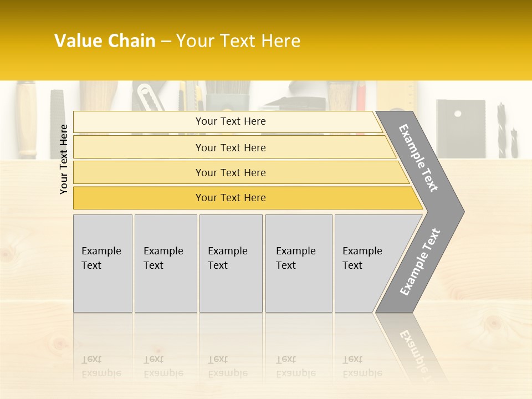Click the first light-yellow 'Your Text Here' bar
Screen dimensions: 532x399
tap(228, 122)
